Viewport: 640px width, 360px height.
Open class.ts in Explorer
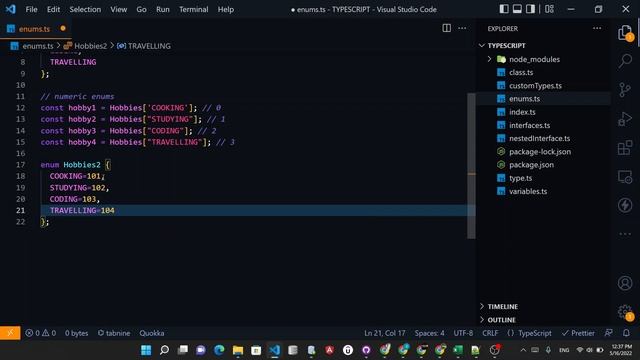[x=521, y=72]
